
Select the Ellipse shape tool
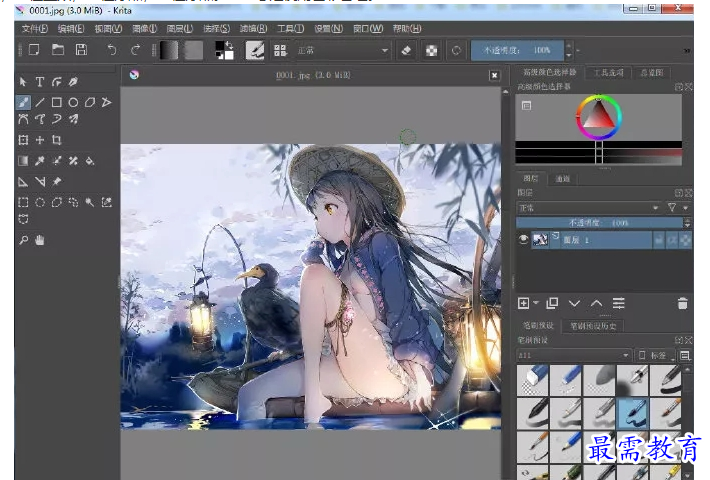tap(73, 102)
